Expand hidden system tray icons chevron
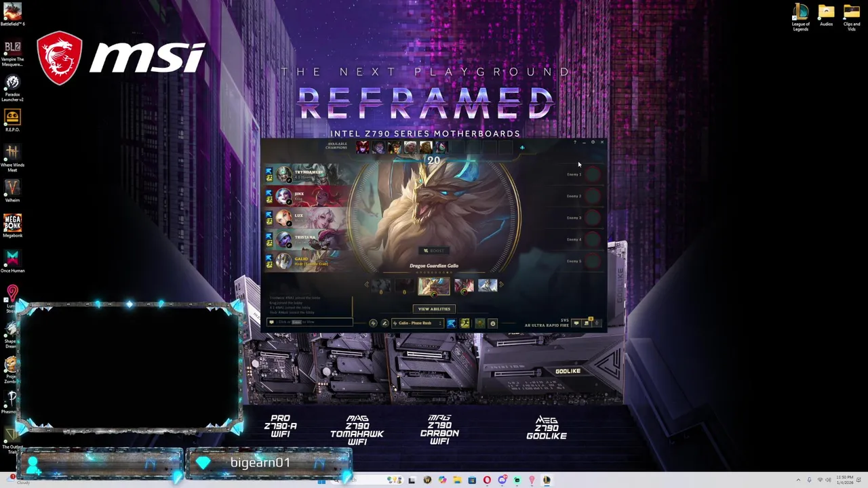The width and height of the screenshot is (868, 488). (798, 480)
